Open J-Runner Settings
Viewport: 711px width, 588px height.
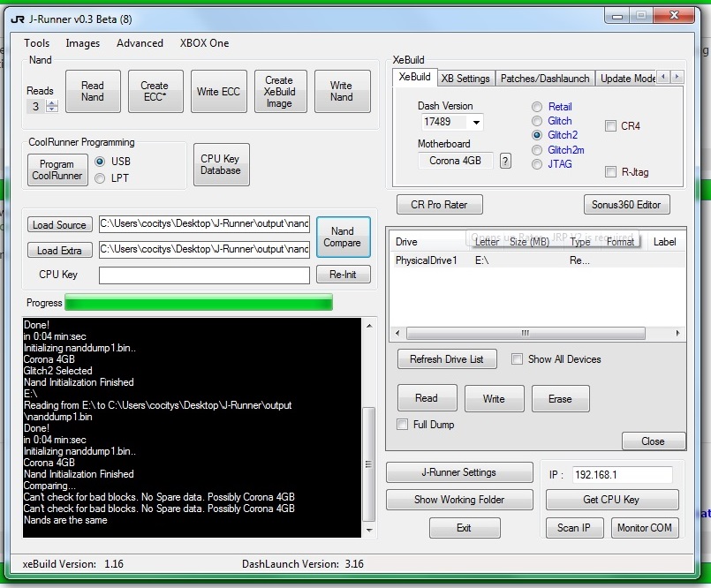[x=459, y=472]
